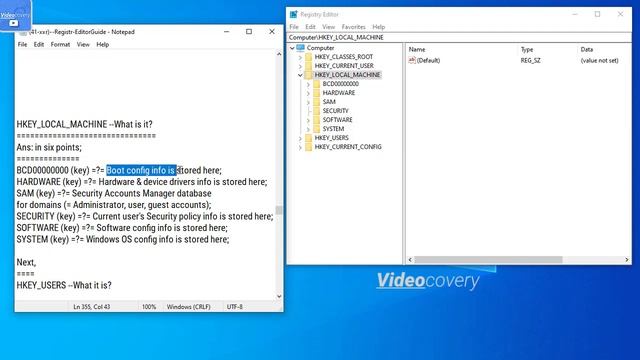Click the Computer icon in registry tree
Screen dimensions: 640x360
click(x=300, y=48)
